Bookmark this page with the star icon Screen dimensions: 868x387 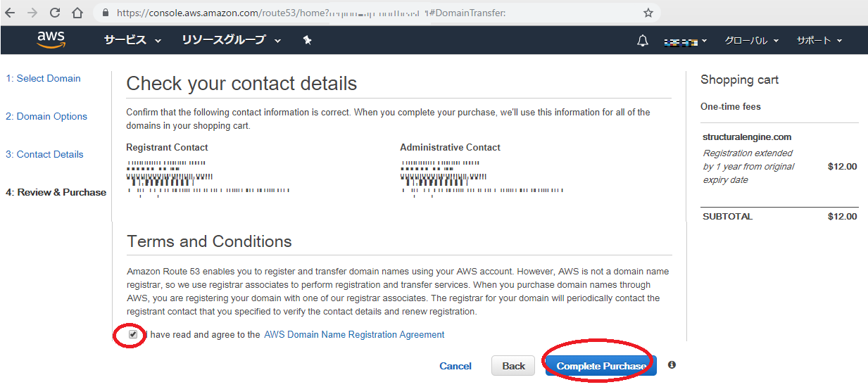point(648,13)
